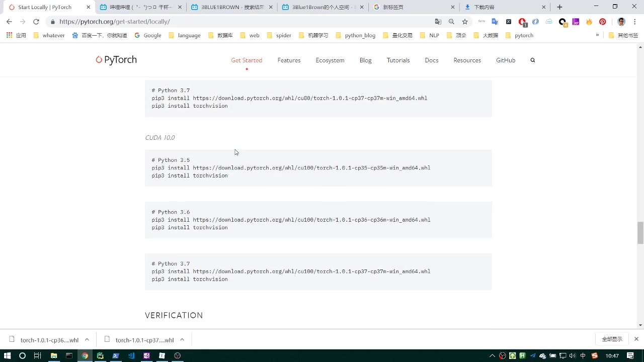The image size is (644, 362).
Task: Open PowerShell from the taskbar
Action: click(x=116, y=355)
